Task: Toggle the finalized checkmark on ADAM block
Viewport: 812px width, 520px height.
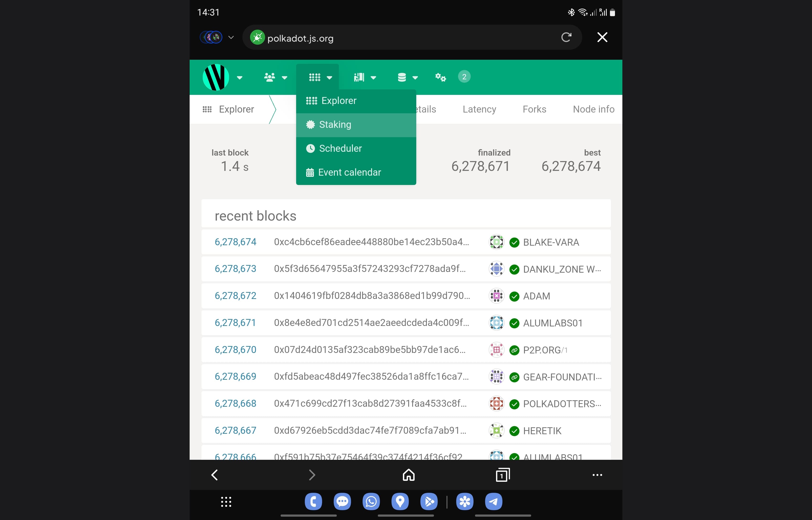Action: 514,296
